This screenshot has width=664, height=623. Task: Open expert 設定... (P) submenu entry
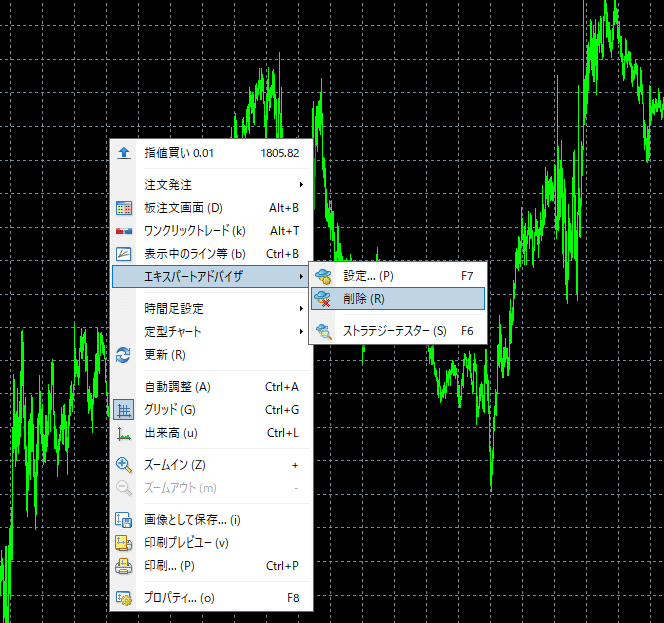pos(398,276)
